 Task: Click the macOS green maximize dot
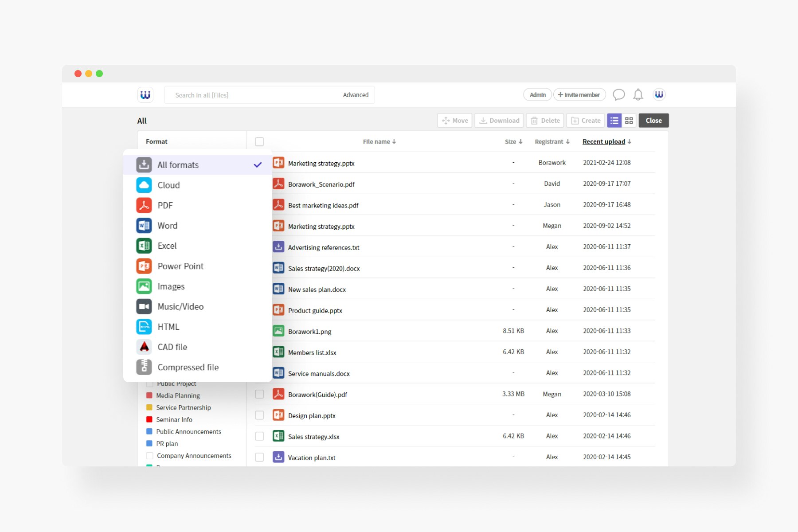point(99,74)
